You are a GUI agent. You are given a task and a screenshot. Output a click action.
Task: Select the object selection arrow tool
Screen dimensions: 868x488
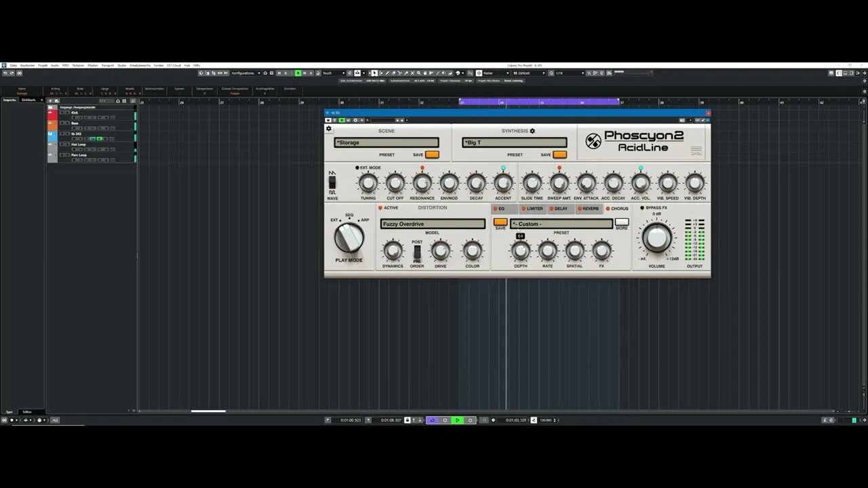click(x=374, y=73)
